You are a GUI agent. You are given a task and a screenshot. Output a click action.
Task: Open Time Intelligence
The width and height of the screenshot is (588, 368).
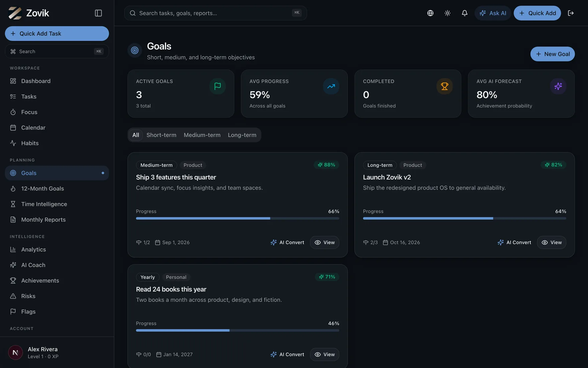(x=57, y=204)
